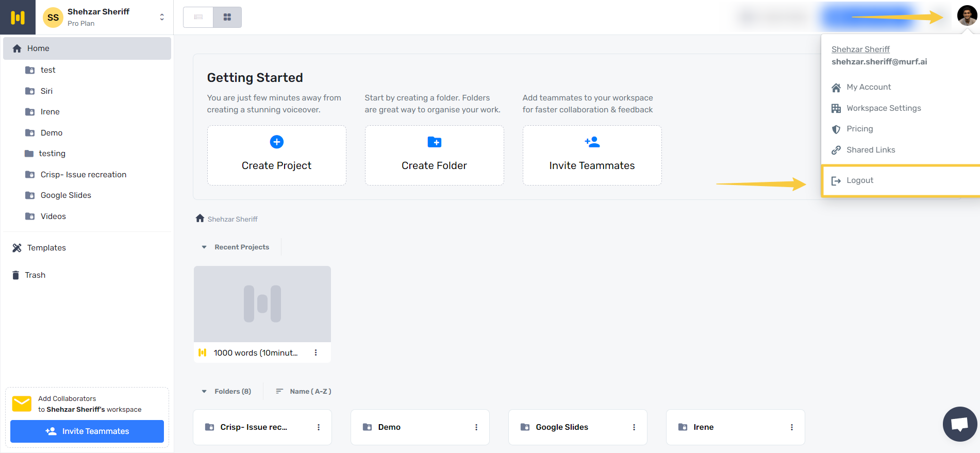Switch to grid view
Viewport: 980px width, 453px height.
pos(227,17)
